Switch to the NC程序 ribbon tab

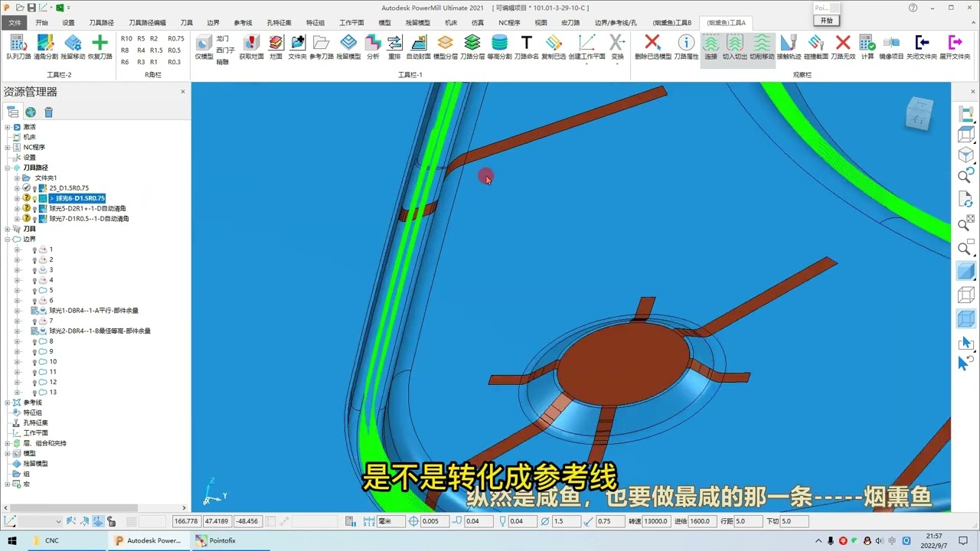pos(509,23)
